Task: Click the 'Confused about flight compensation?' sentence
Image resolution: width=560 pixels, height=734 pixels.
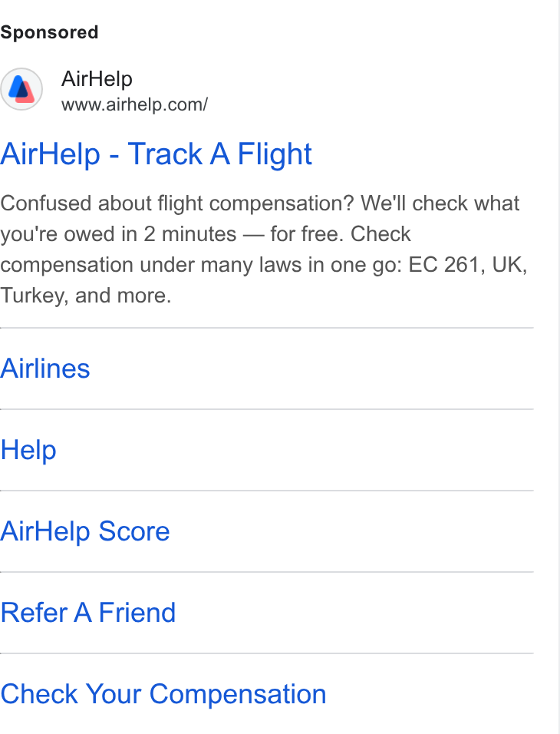Action: point(177,203)
